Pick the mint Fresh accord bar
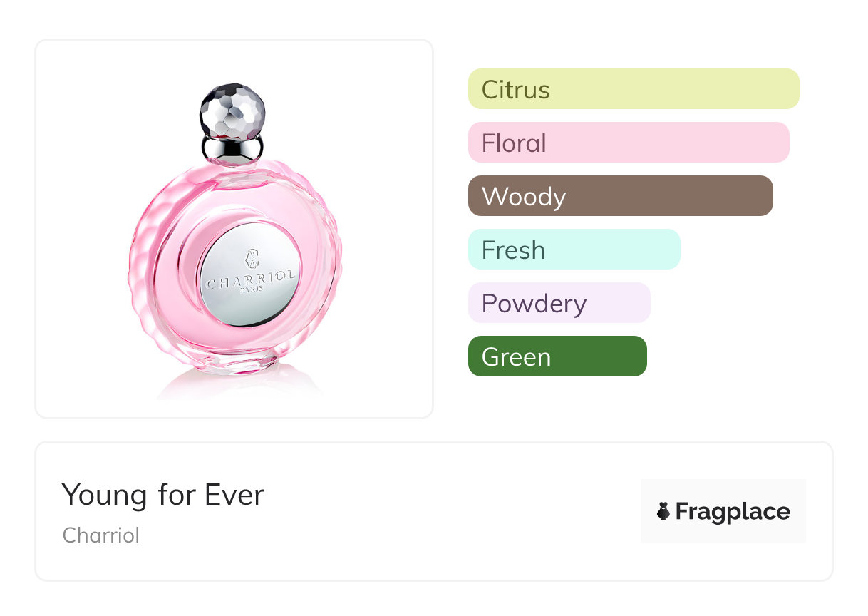This screenshot has width=868, height=616. tap(574, 250)
